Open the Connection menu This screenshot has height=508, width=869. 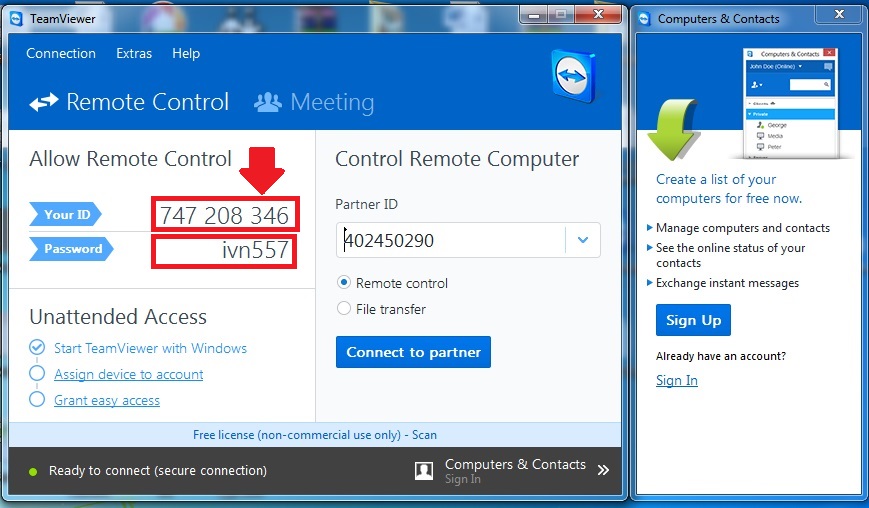point(61,53)
